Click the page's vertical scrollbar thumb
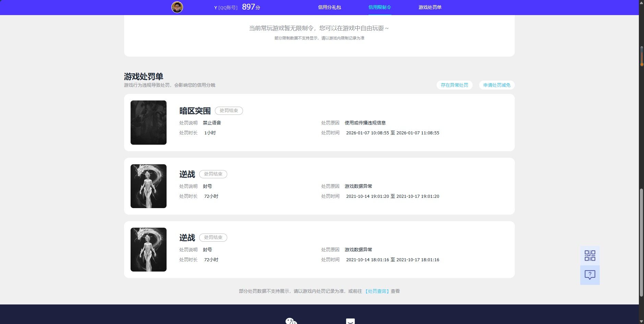Image resolution: width=644 pixels, height=324 pixels. pyautogui.click(x=641, y=243)
